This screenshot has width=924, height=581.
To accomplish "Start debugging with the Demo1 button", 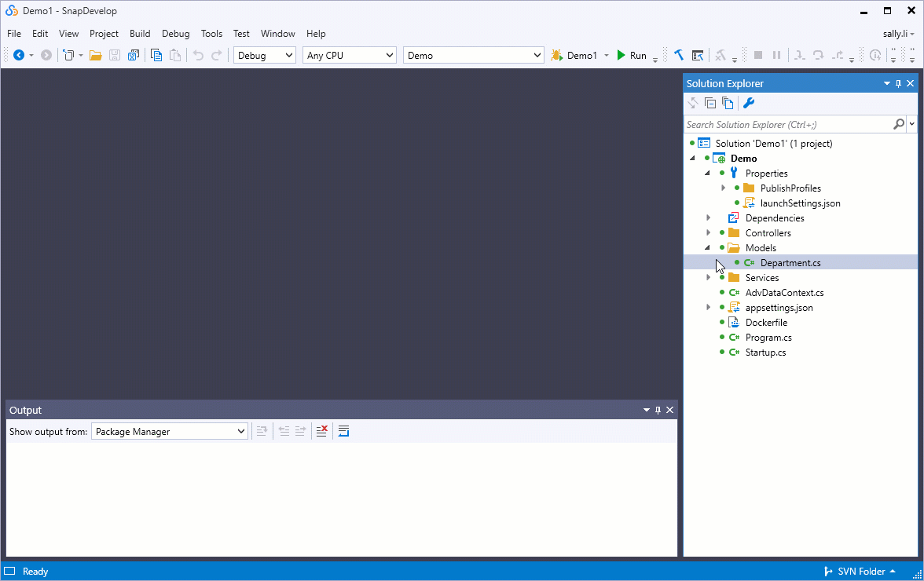I will coord(574,55).
